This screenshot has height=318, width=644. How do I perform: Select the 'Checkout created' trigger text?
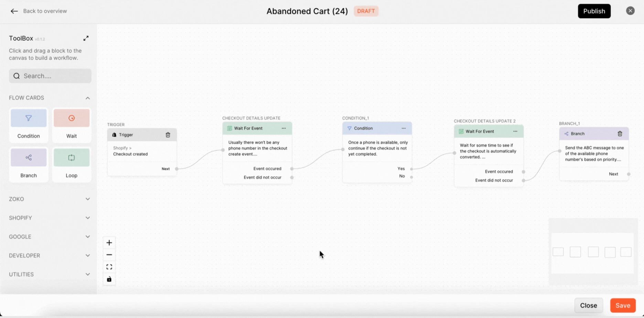tap(130, 154)
